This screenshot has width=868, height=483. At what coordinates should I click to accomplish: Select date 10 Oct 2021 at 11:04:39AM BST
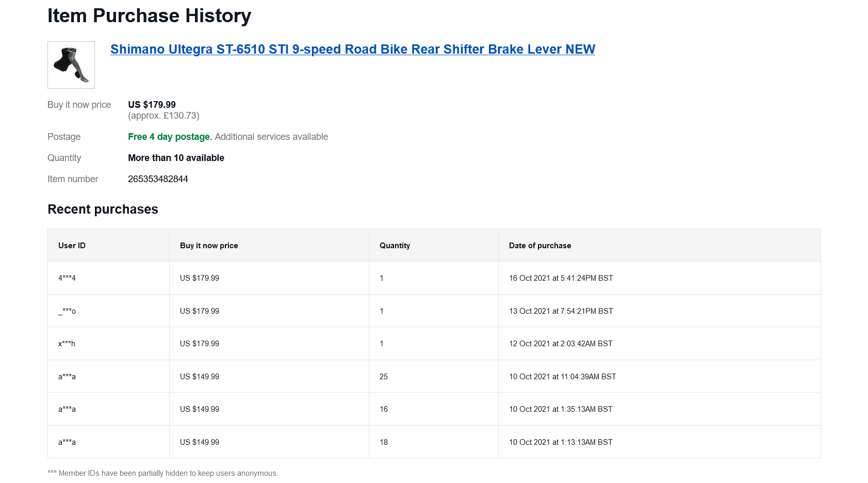[x=563, y=377]
